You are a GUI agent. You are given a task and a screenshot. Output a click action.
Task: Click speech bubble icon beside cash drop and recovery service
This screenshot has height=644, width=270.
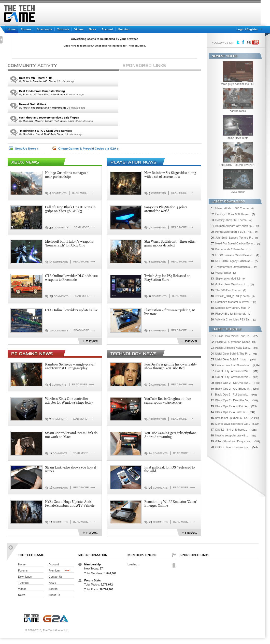point(13,119)
